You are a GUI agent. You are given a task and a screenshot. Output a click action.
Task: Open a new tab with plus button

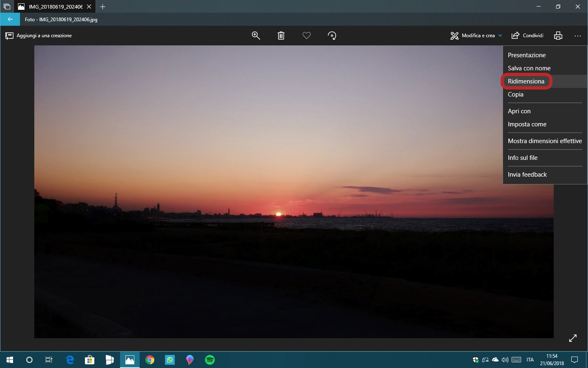[103, 7]
